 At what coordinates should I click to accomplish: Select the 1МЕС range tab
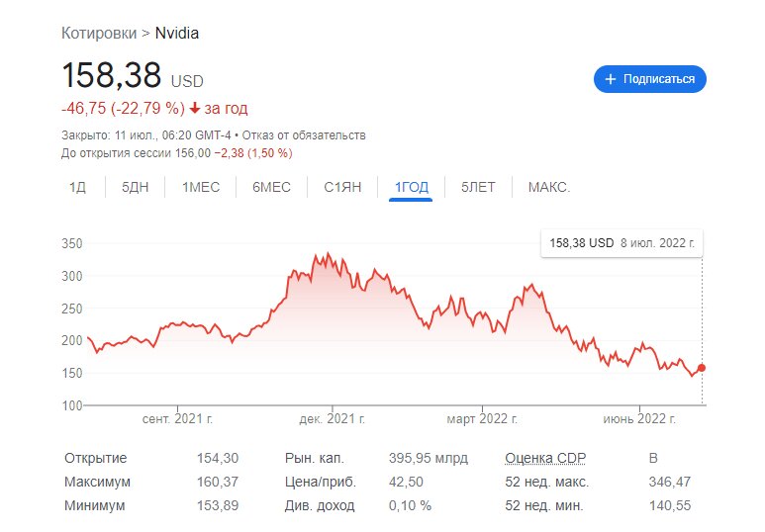point(202,187)
